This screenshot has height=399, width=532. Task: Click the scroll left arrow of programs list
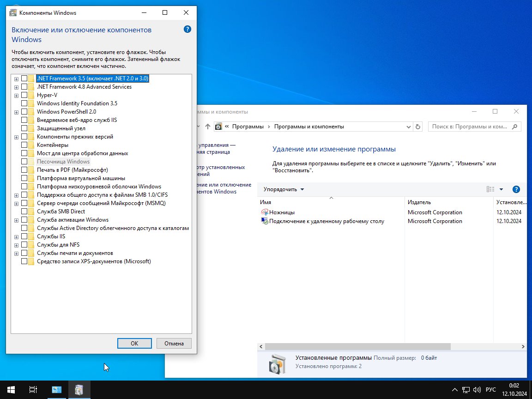pos(261,346)
